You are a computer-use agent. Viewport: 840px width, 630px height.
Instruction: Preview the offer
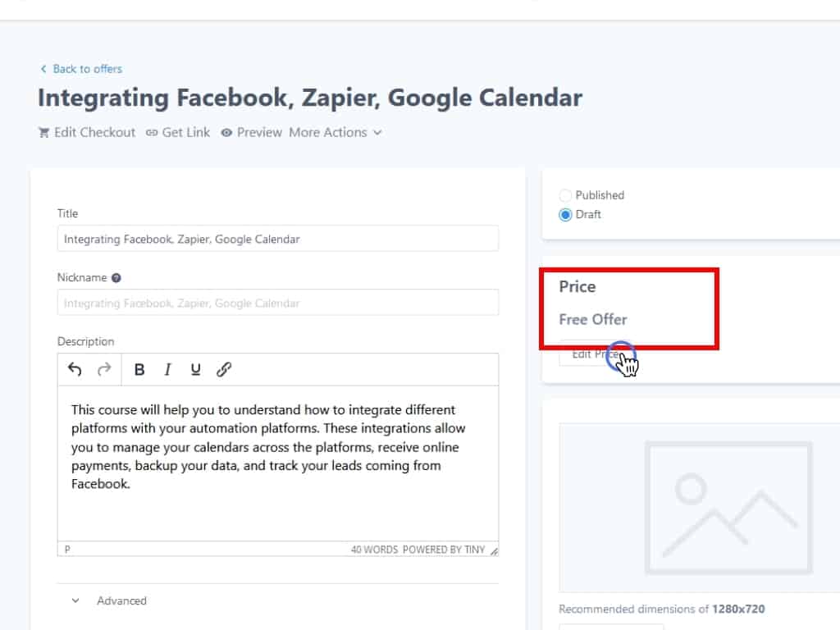(251, 132)
